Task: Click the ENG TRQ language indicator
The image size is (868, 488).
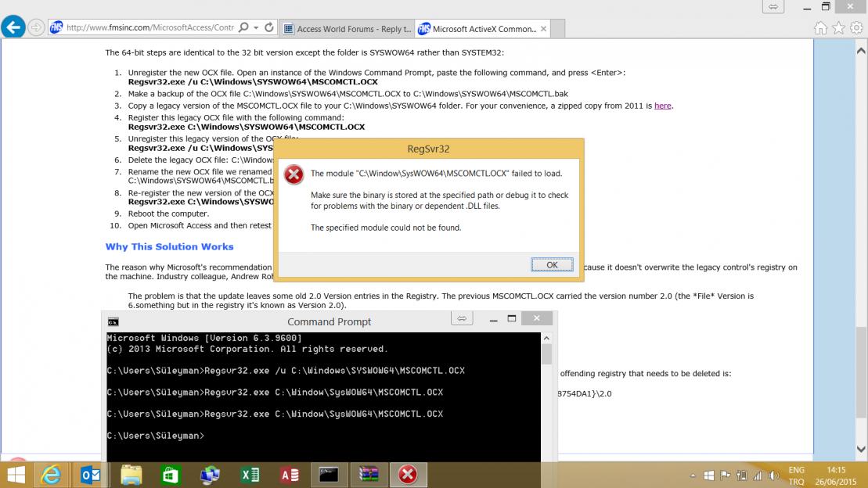Action: 796,475
